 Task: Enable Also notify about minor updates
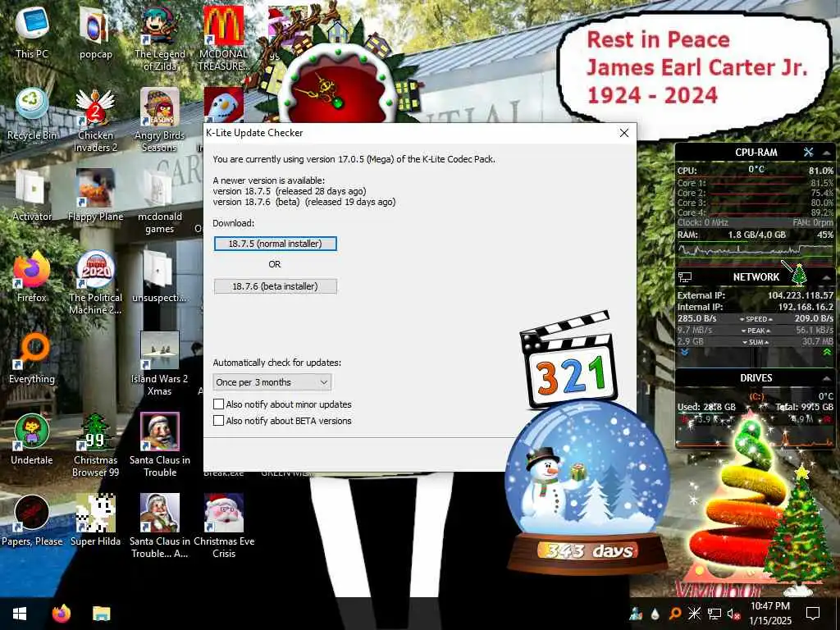(x=218, y=404)
